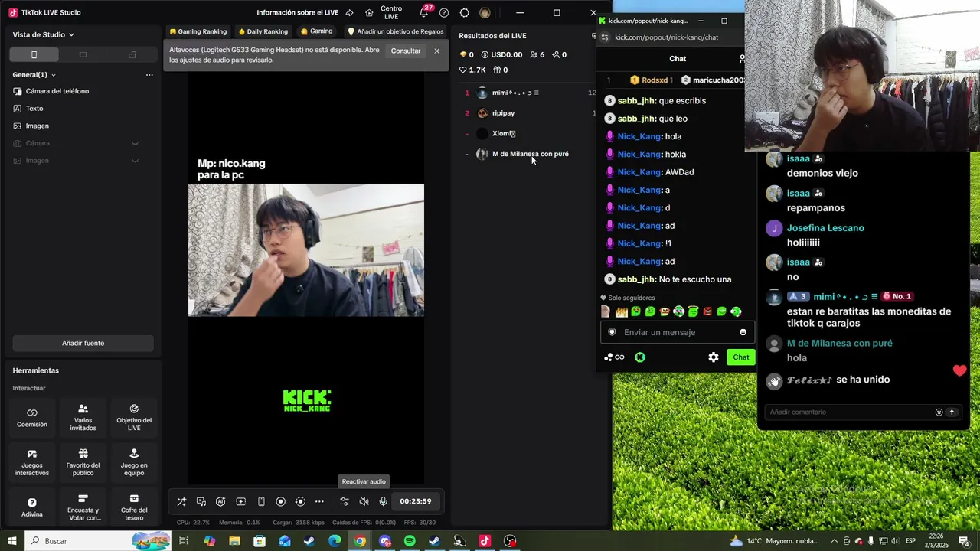The height and width of the screenshot is (551, 980).
Task: Switch to Gaming Ranking tab
Action: point(198,31)
